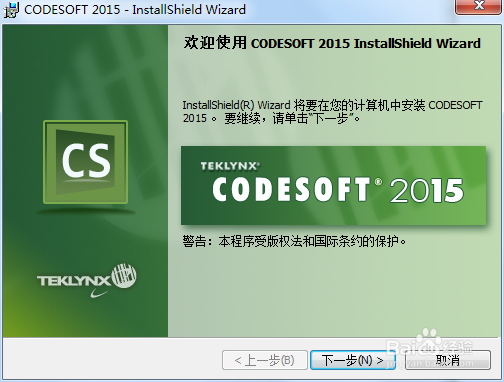Screen dimensions: 504x382
Task: Click the 警告 copyright warning text
Action: [294, 241]
